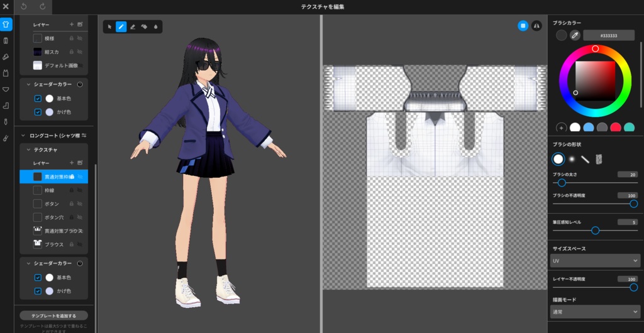Toggle lock on 枠線 layer
Image resolution: width=644 pixels, height=333 pixels.
click(x=72, y=190)
